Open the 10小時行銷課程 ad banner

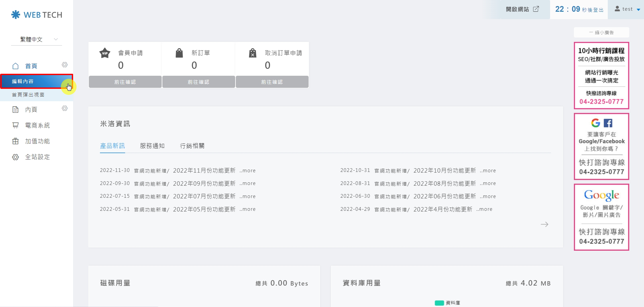tap(601, 75)
